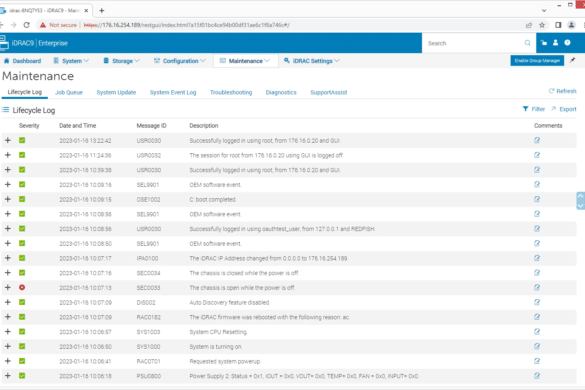
Task: Edit comment for OSE1002 boot completed entry
Action: [x=537, y=199]
